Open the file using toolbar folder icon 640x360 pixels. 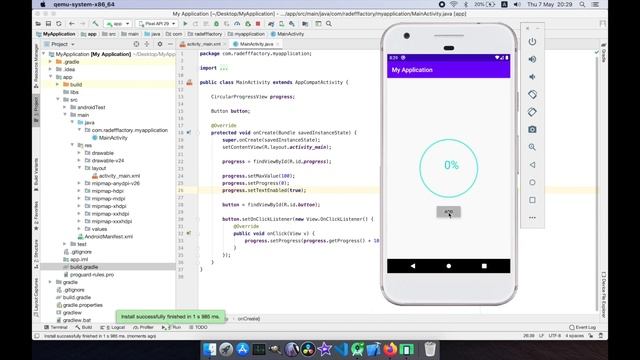coord(38,24)
